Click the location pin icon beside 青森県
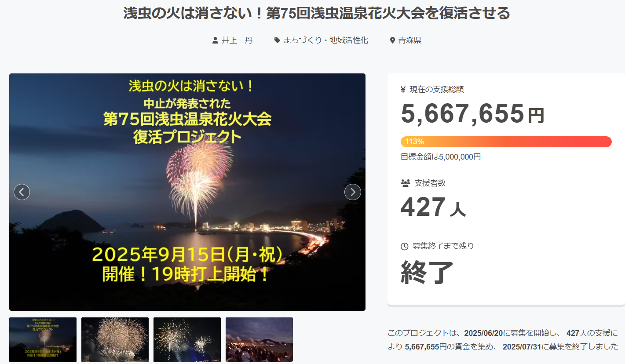 pyautogui.click(x=392, y=40)
